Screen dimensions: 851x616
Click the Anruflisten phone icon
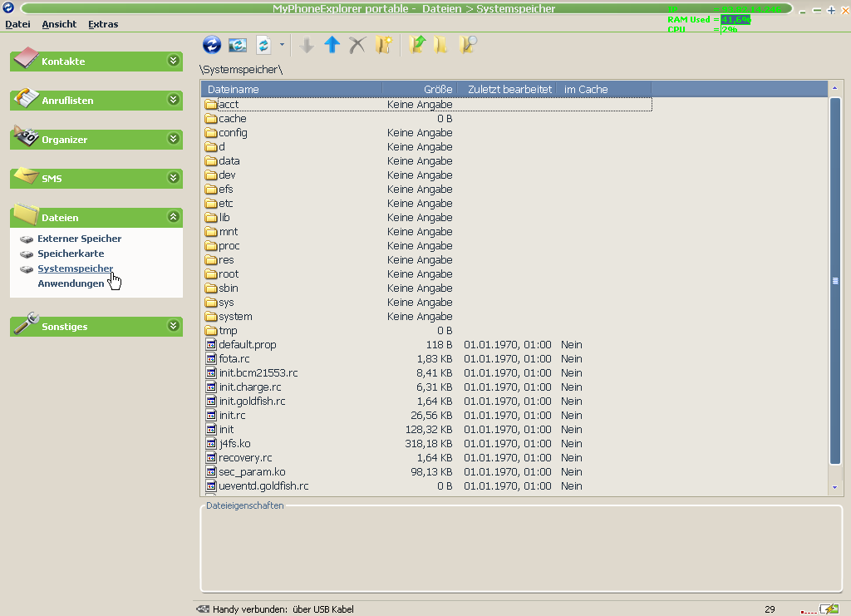coord(26,98)
